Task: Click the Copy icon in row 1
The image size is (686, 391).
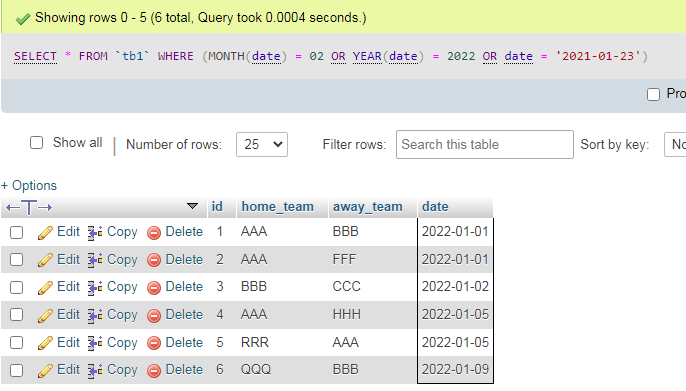Action: click(95, 233)
